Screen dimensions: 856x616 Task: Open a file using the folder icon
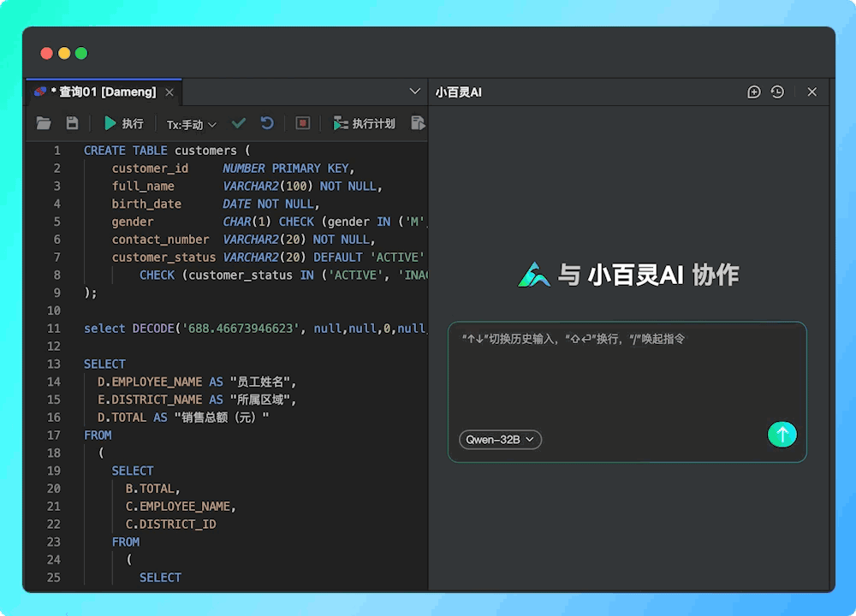44,123
